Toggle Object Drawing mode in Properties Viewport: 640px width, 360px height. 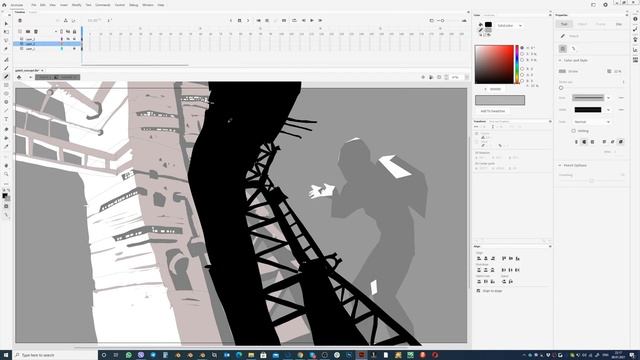pyautogui.click(x=562, y=49)
